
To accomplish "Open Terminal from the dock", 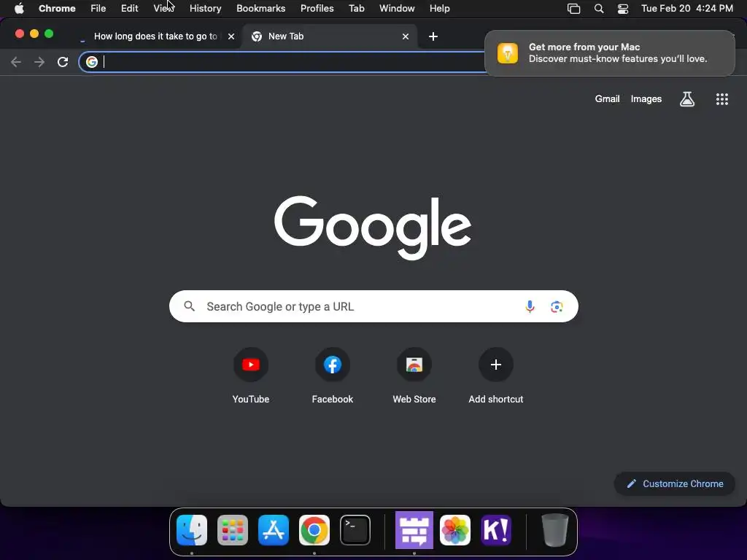I will (355, 530).
